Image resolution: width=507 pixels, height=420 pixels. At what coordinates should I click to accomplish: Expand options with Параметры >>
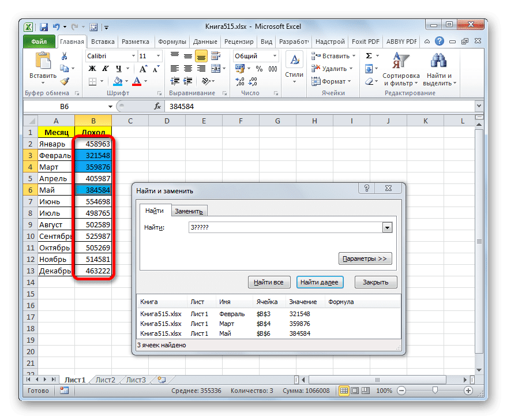pyautogui.click(x=365, y=258)
